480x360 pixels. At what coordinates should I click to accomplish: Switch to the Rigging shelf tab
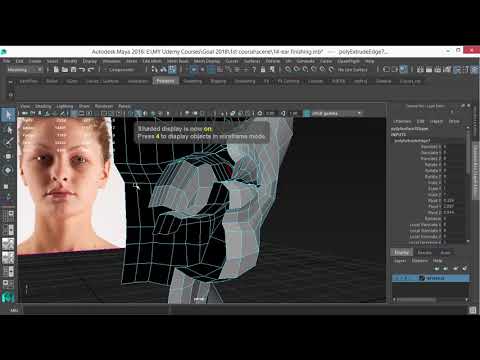(218, 81)
